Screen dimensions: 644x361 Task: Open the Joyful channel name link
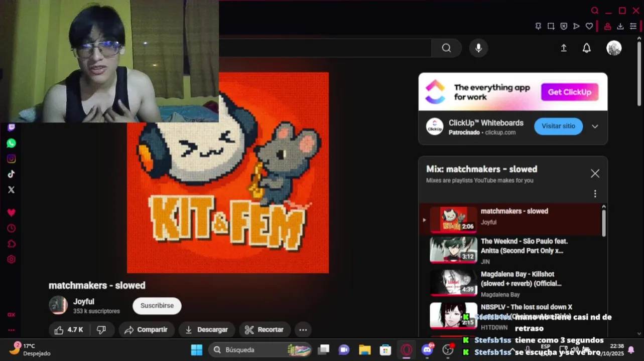point(83,301)
